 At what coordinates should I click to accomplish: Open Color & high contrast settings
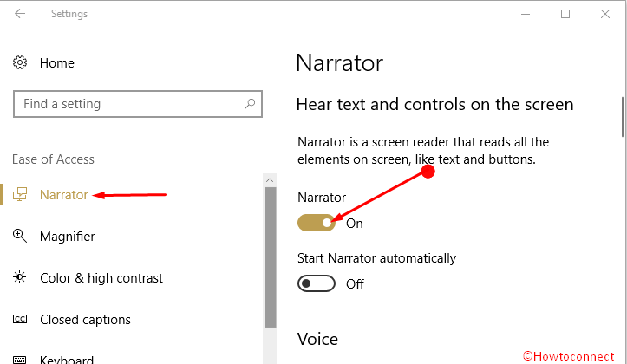pos(101,278)
